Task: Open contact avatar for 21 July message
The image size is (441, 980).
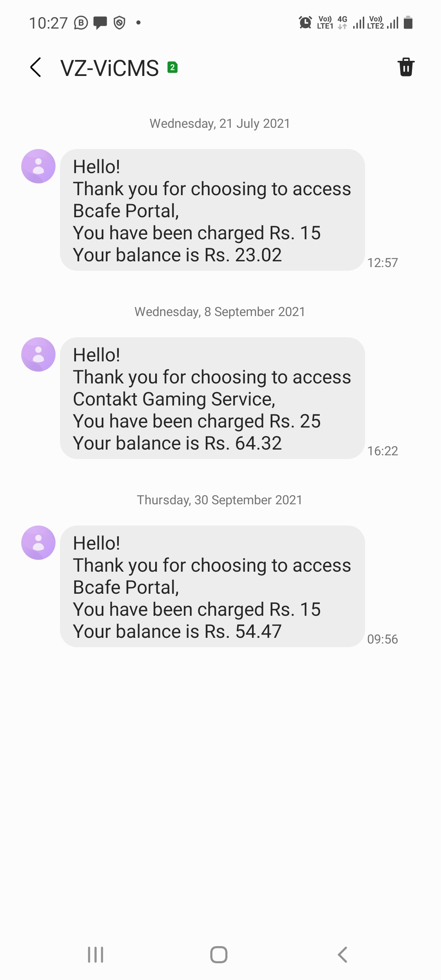Action: (x=38, y=166)
